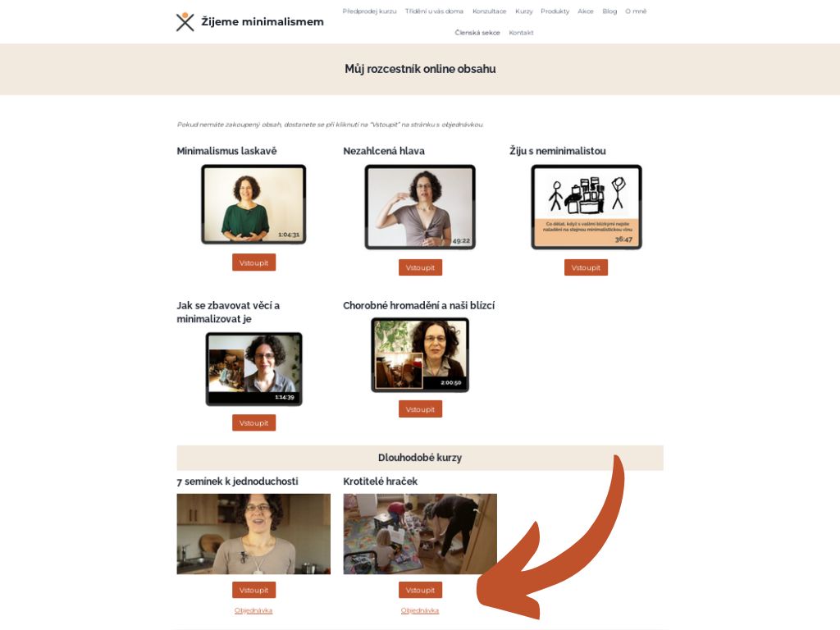Screen dimensions: 840x630
Task: Open the Žiju s neminimalistou stick-figure thumbnail
Action: [587, 207]
